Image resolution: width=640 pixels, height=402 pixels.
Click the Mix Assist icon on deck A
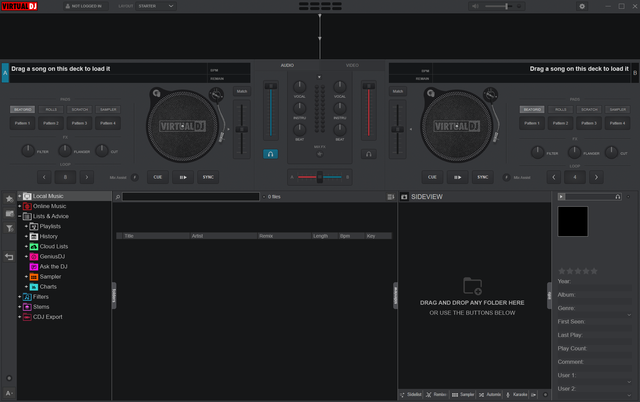[135, 178]
